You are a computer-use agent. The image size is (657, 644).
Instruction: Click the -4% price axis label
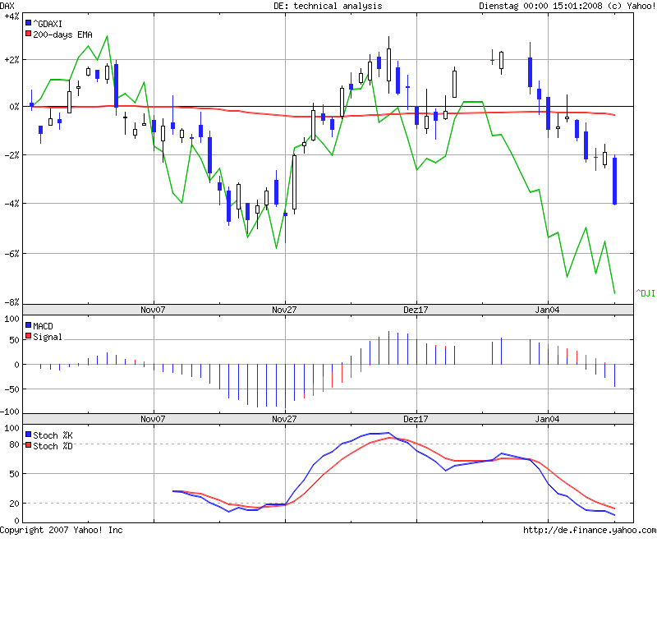pos(11,204)
